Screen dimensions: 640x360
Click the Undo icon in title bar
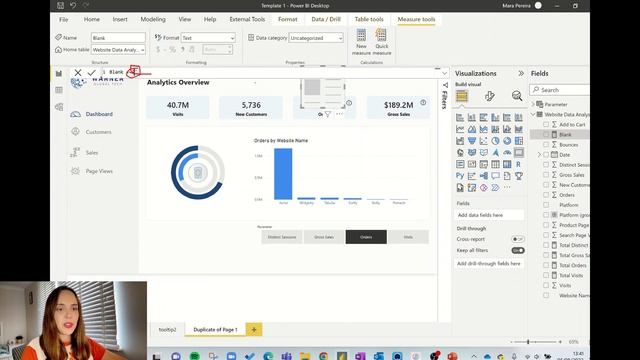point(73,6)
